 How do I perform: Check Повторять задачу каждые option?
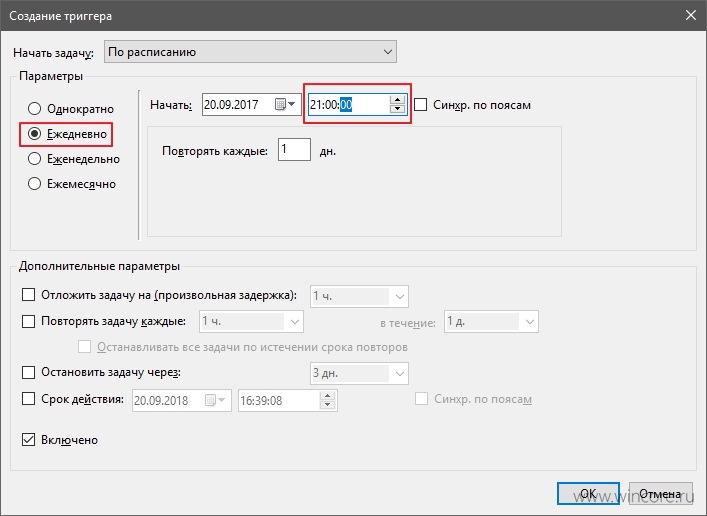(28, 321)
